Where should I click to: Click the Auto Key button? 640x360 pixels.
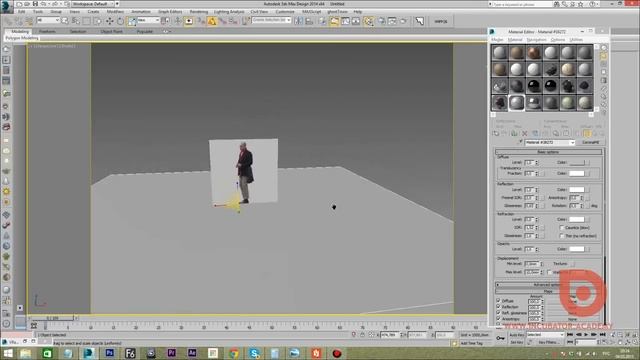[517, 335]
